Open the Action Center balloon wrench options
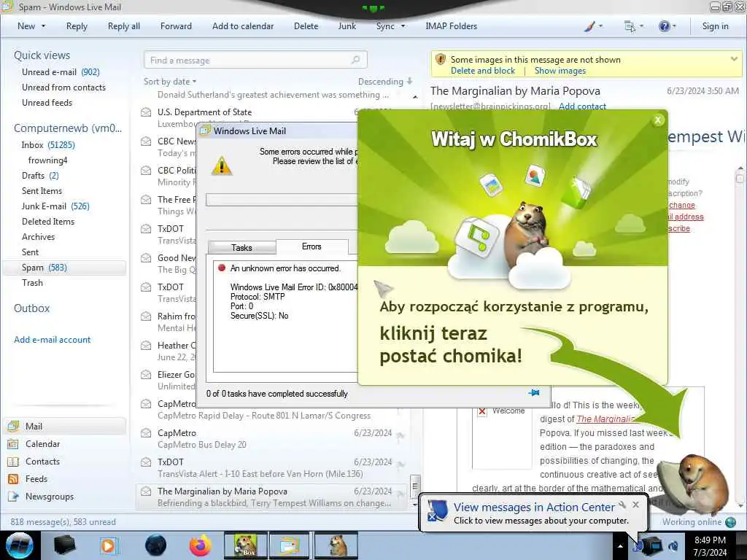 (x=622, y=505)
